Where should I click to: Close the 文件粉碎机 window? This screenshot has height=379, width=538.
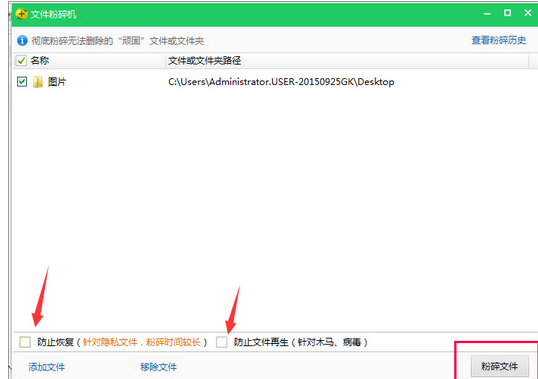click(528, 13)
